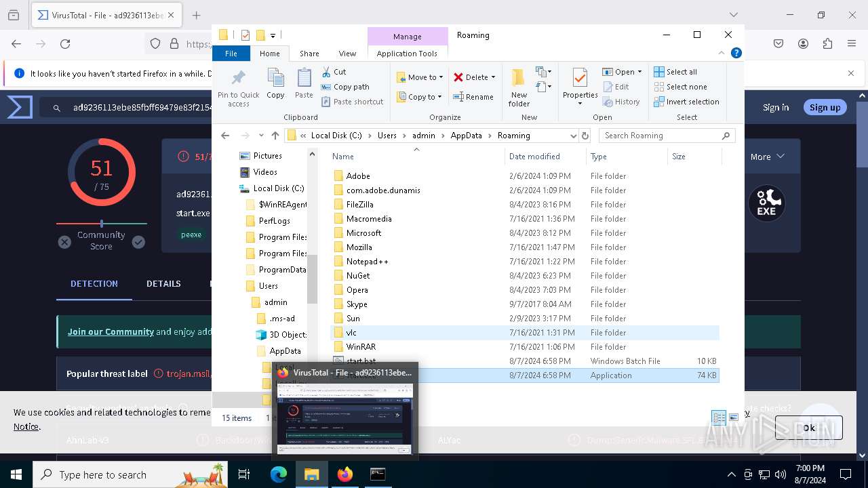Collapse the ribbon with the chevron
Viewport: 868px width, 488px height.
point(722,53)
